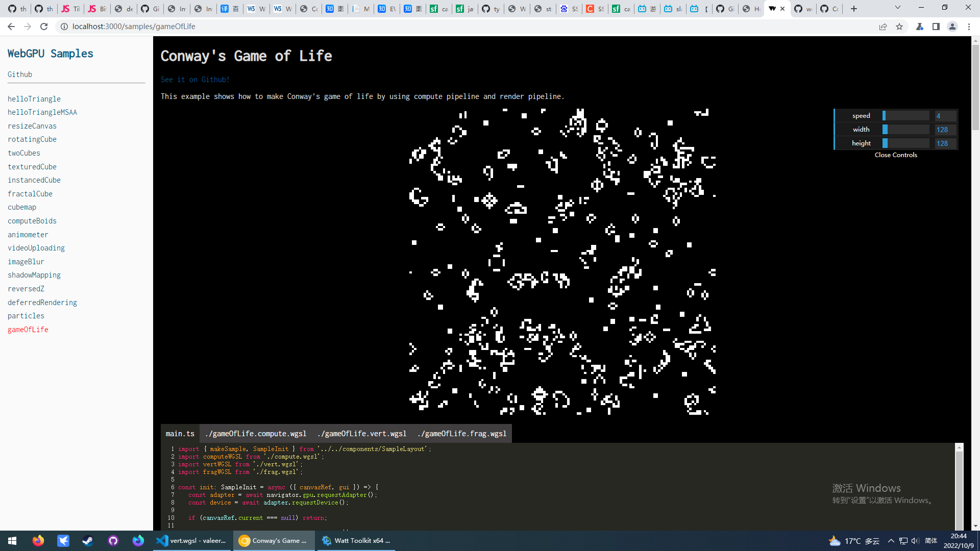The image size is (980, 551).
Task: Open the Chrome profile avatar icon
Action: tap(952, 27)
